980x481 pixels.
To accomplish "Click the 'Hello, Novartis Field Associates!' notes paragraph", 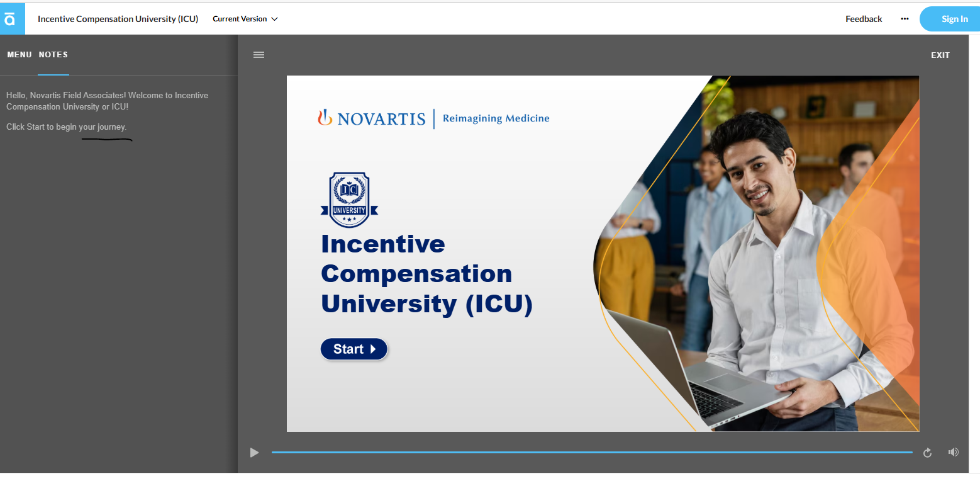I will pyautogui.click(x=107, y=101).
